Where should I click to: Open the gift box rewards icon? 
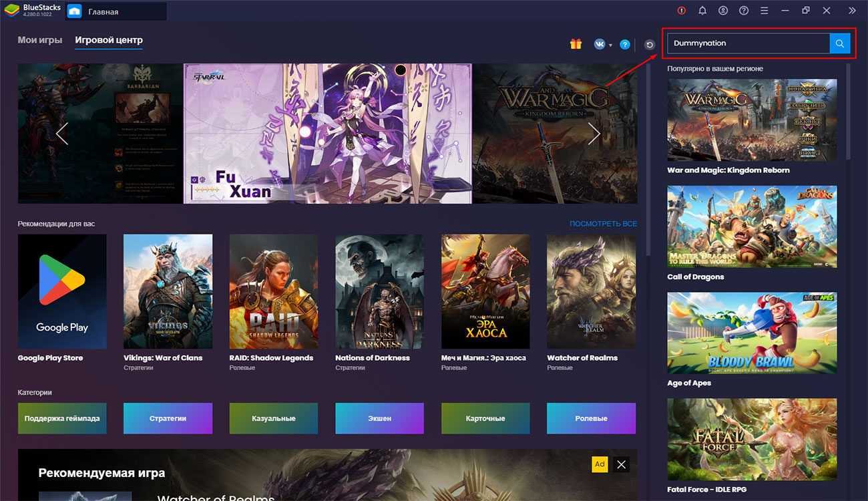click(576, 44)
